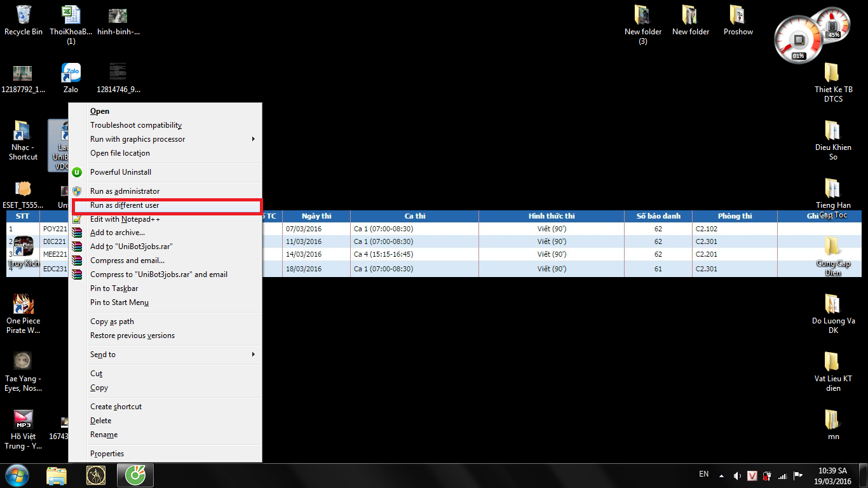This screenshot has width=868, height=488.
Task: Select the hinh-binh image file icon
Action: pyautogui.click(x=118, y=20)
